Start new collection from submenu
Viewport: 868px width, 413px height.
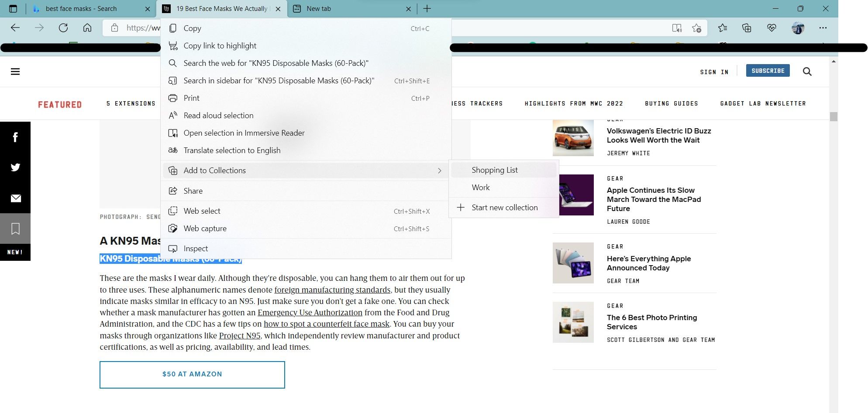504,208
